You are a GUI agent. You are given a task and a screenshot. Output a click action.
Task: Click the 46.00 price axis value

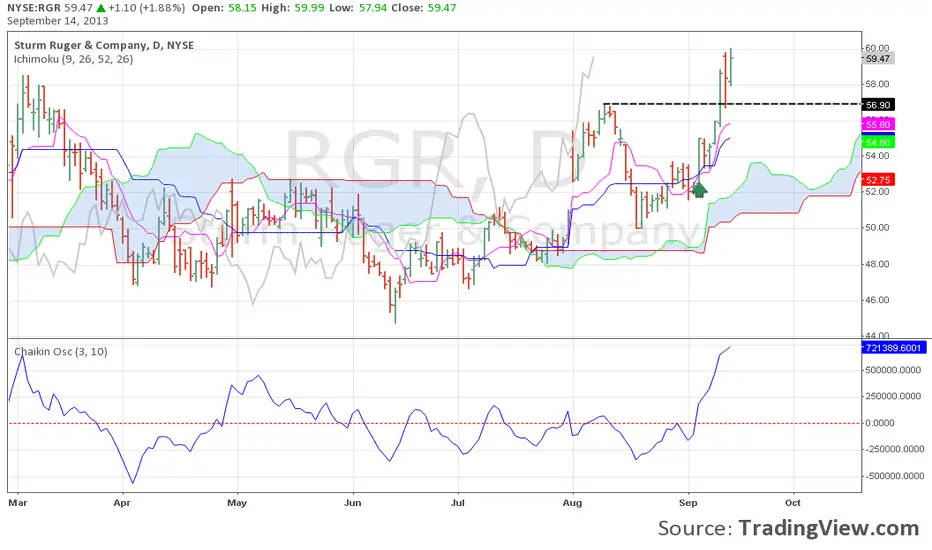[x=877, y=300]
